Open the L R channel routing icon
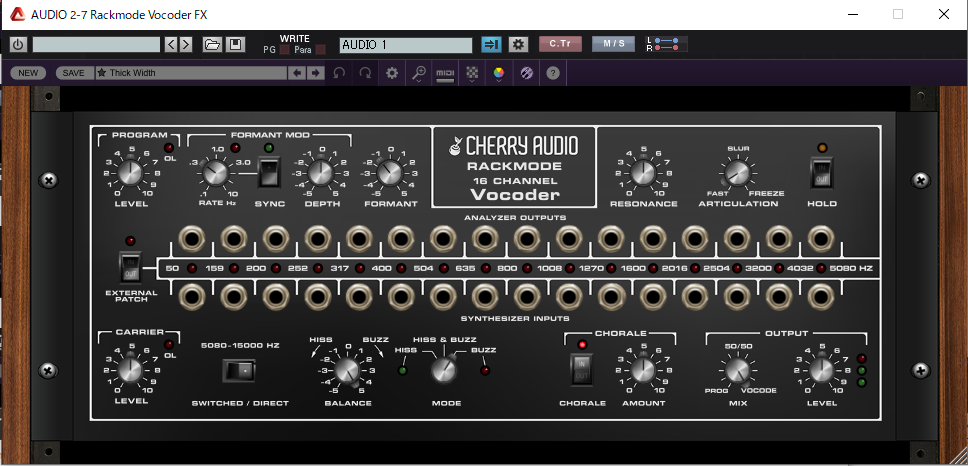The image size is (968, 466). point(666,44)
